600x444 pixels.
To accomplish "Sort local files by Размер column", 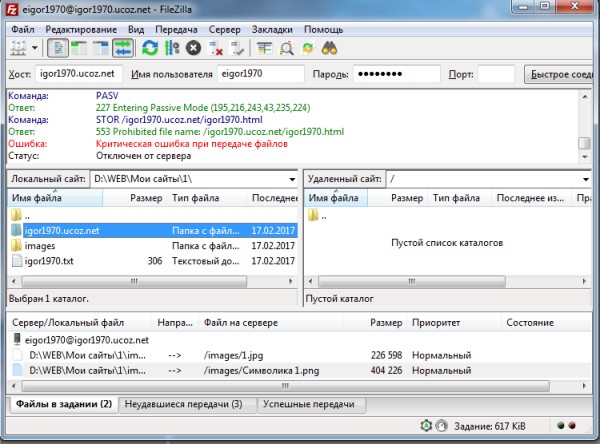I will pyautogui.click(x=135, y=198).
